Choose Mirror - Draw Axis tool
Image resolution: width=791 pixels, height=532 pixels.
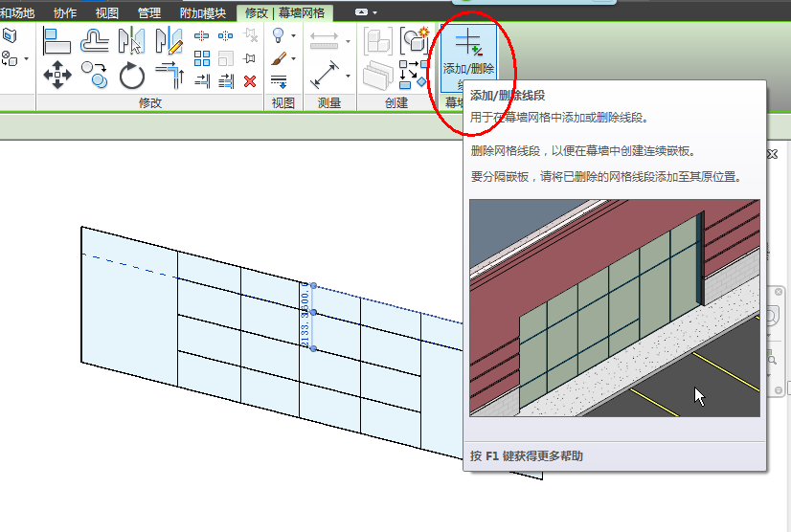pyautogui.click(x=169, y=41)
